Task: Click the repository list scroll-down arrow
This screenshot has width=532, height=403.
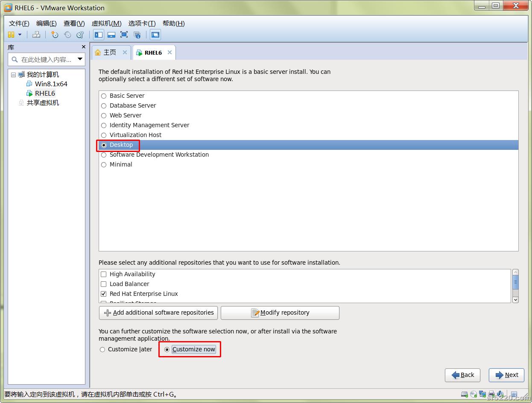Action: (515, 300)
